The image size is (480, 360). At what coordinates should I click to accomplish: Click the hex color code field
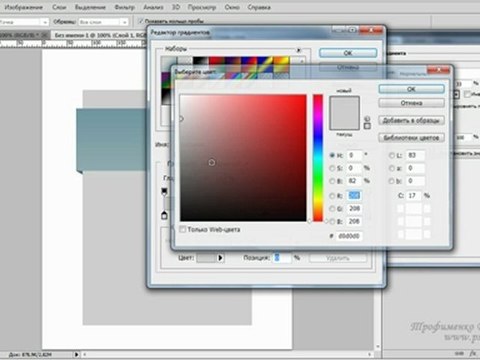[349, 236]
